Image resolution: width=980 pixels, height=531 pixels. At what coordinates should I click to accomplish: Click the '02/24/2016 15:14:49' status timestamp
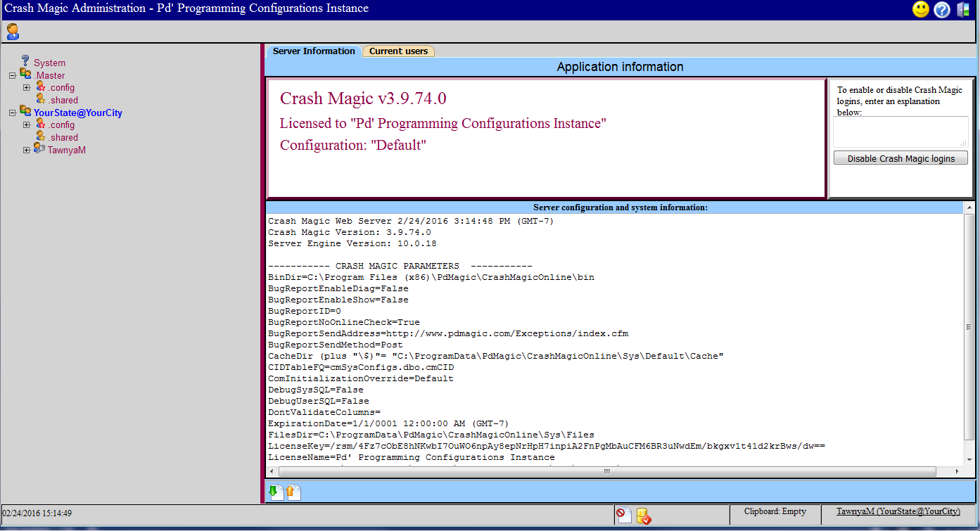37,513
